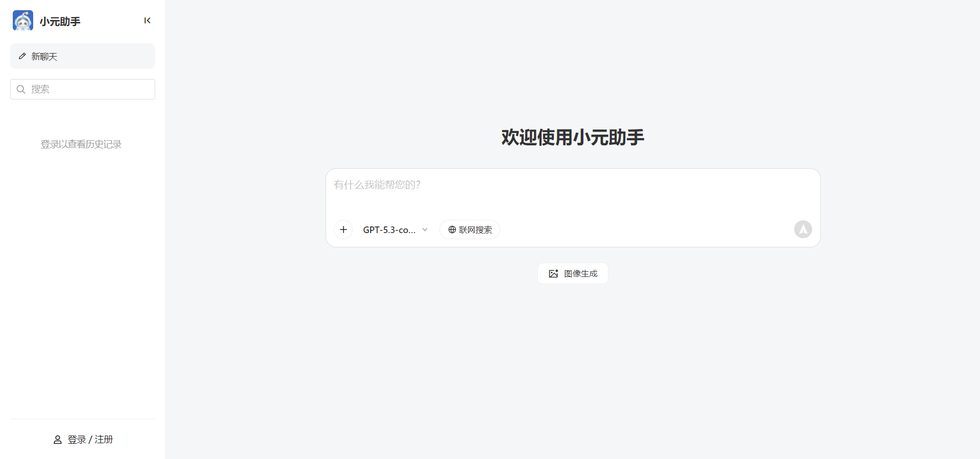Image resolution: width=980 pixels, height=459 pixels.
Task: Click the pencil icon beside 新聊天
Action: pos(21,56)
